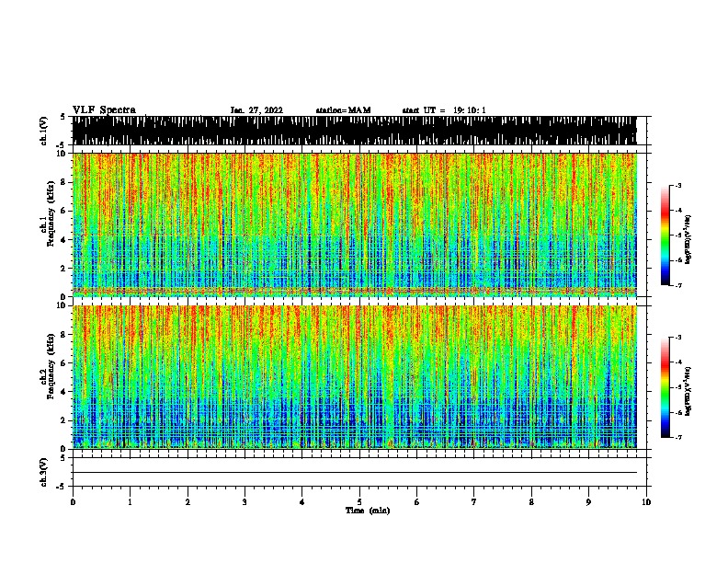Click time axis tick label "1"
The image size is (728, 563).
(x=130, y=502)
